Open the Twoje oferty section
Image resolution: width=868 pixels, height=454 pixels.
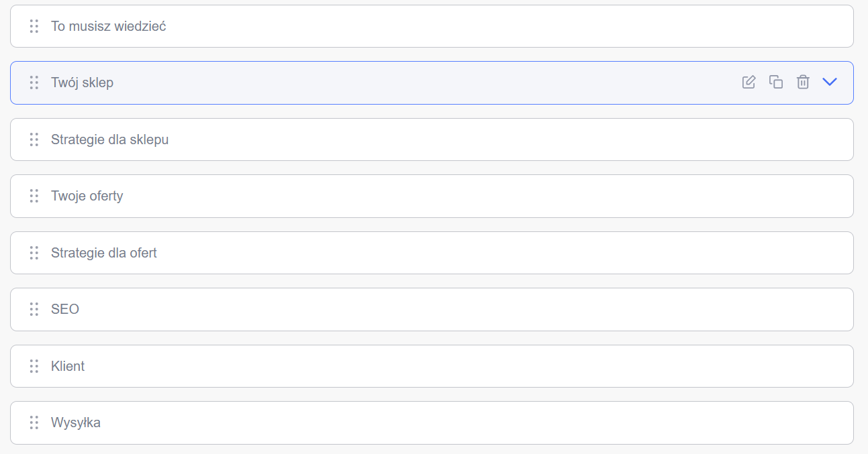[x=87, y=196]
